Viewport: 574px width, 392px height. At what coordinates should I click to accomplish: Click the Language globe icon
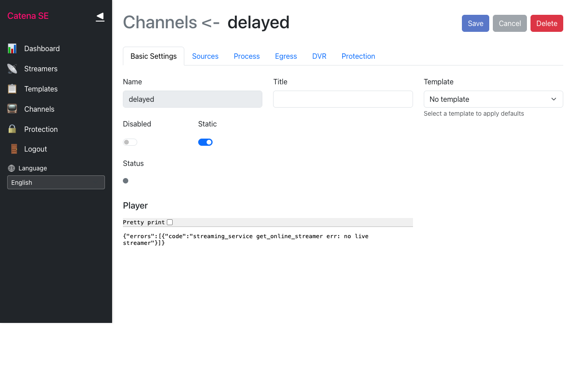click(12, 168)
